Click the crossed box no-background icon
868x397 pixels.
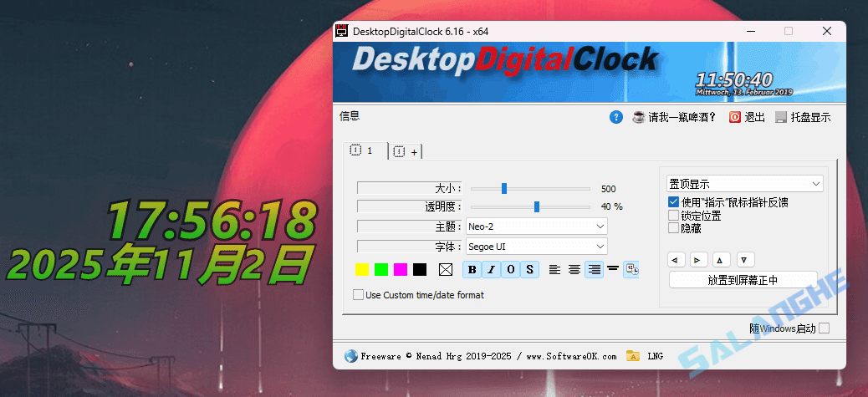click(x=446, y=269)
